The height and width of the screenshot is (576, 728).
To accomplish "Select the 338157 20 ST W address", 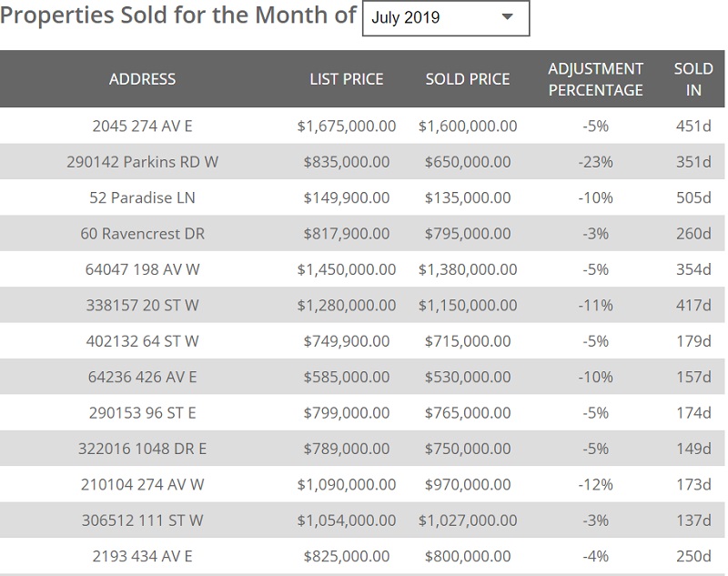I will pyautogui.click(x=142, y=306).
